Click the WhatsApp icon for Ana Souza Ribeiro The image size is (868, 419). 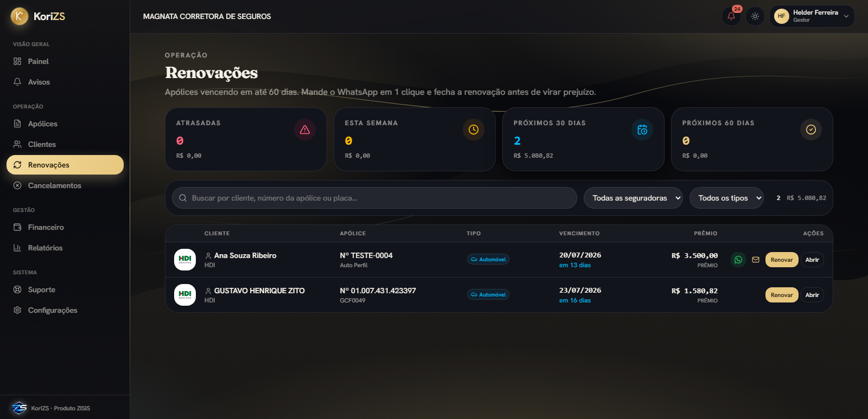738,260
